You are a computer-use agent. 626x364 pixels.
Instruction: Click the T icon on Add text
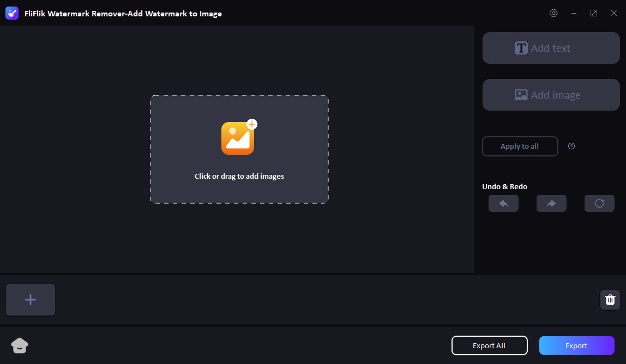[521, 48]
